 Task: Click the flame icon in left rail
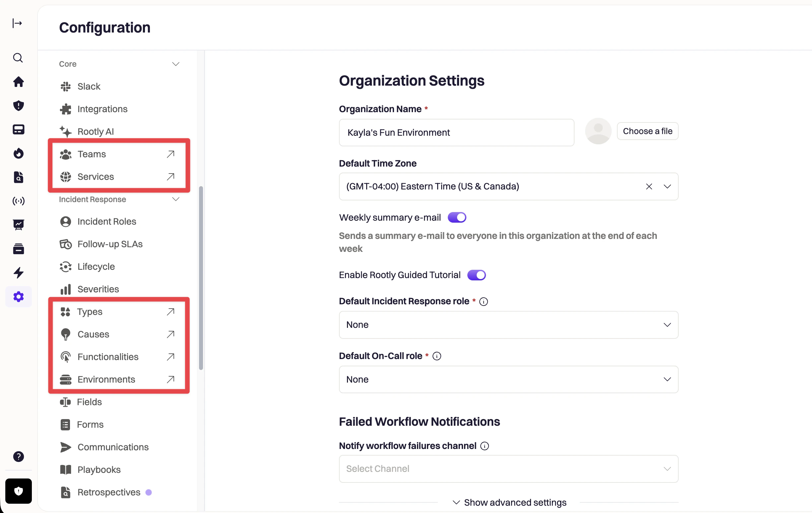point(18,153)
